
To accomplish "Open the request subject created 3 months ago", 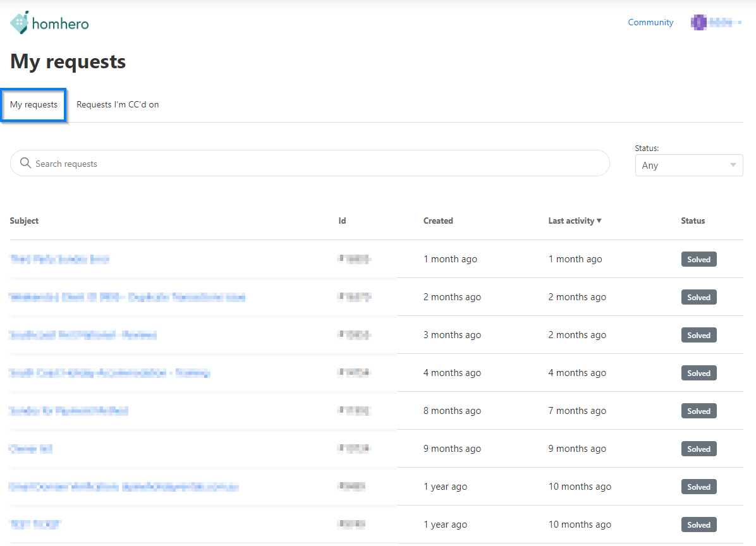I will pos(83,335).
